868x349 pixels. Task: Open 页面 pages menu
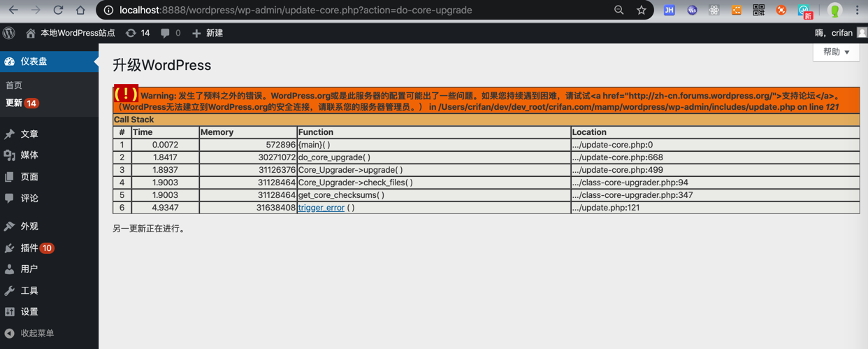click(x=49, y=177)
